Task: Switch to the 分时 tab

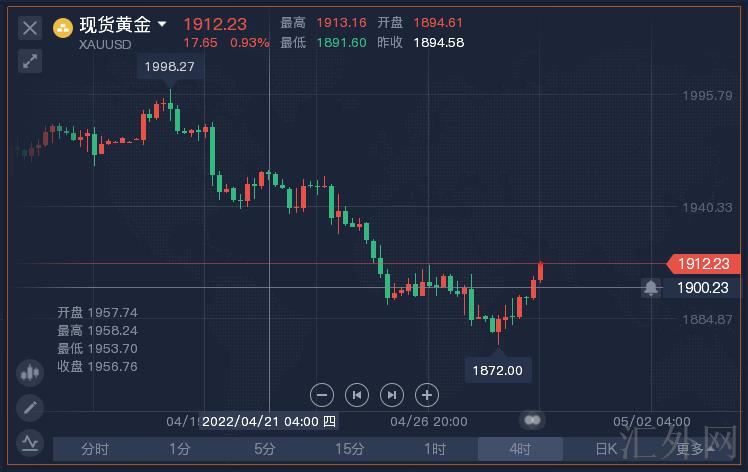Action: (x=95, y=449)
